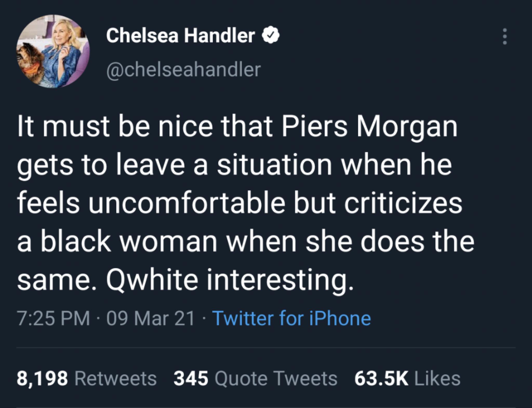View the 8,198 retweets count number
The width and height of the screenshot is (532, 408).
tap(42, 378)
